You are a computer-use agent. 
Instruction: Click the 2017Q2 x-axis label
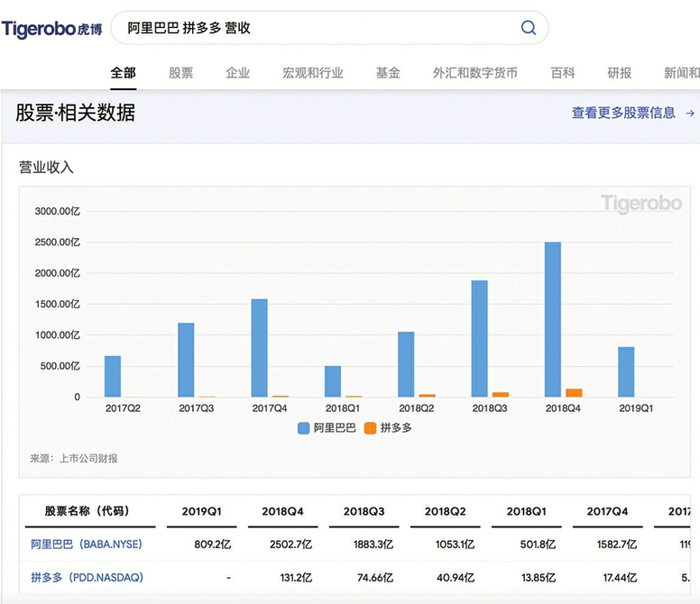pyautogui.click(x=123, y=408)
